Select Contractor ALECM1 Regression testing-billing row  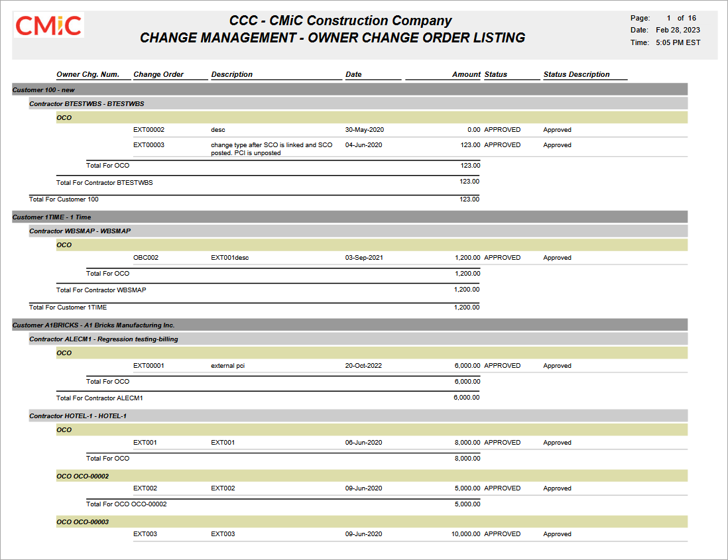[358, 339]
